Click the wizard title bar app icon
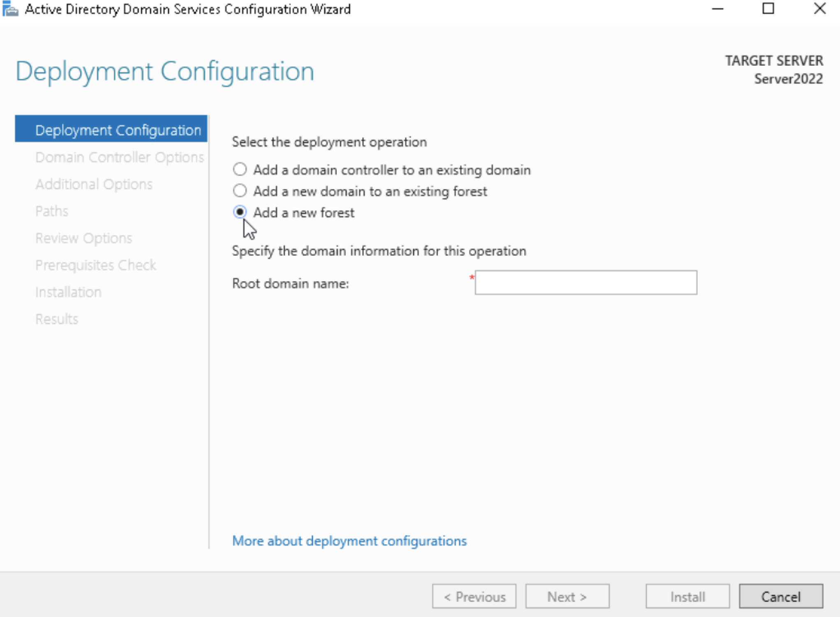The height and width of the screenshot is (617, 840). coord(10,9)
